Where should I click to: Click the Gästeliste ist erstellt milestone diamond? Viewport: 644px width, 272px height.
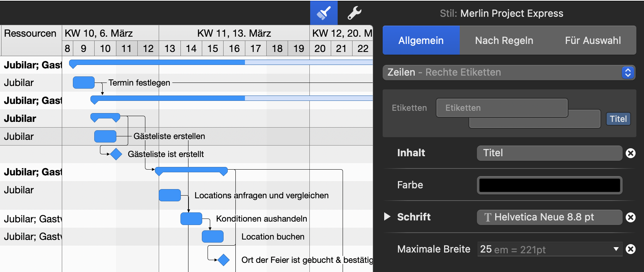tap(116, 154)
